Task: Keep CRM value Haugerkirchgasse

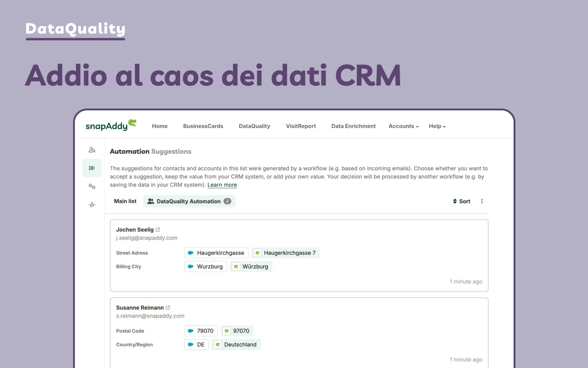Action: 216,253
